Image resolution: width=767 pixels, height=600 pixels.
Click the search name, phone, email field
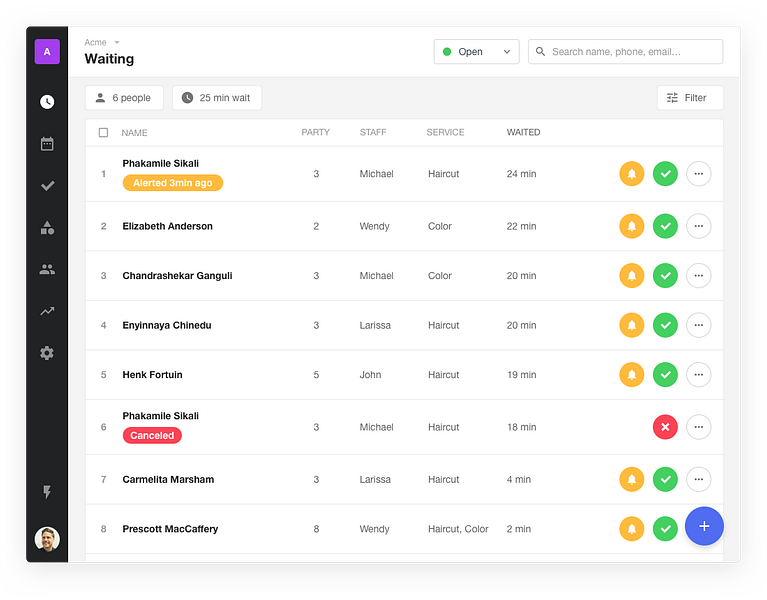[625, 51]
